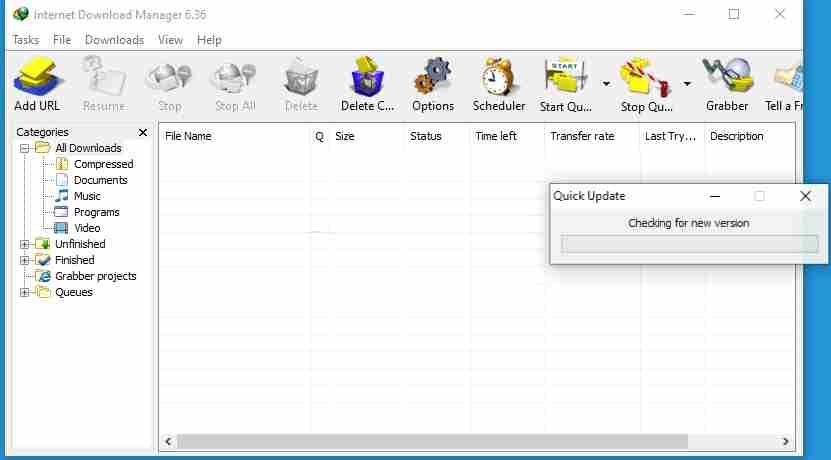Expand the Queues tree node
831x460 pixels.
tap(24, 293)
